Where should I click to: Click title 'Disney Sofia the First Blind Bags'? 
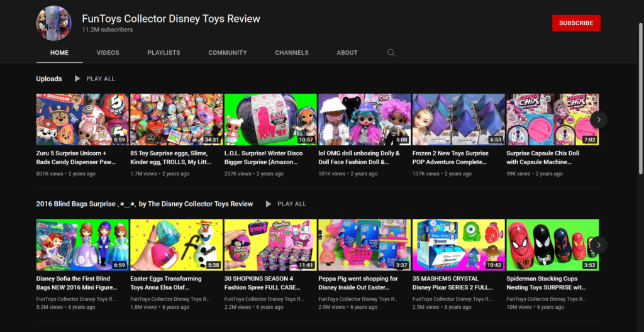[x=77, y=283]
